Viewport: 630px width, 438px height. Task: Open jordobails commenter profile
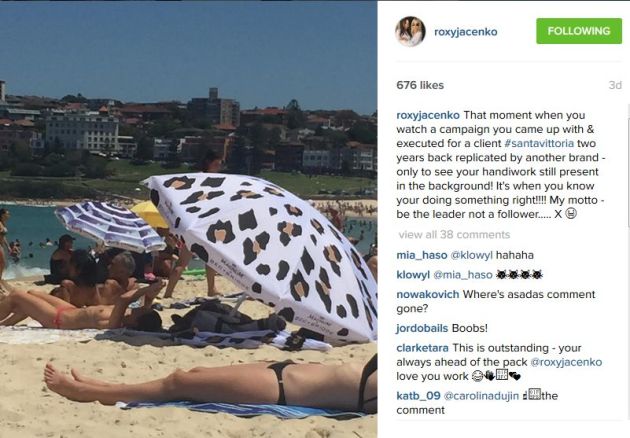[422, 328]
